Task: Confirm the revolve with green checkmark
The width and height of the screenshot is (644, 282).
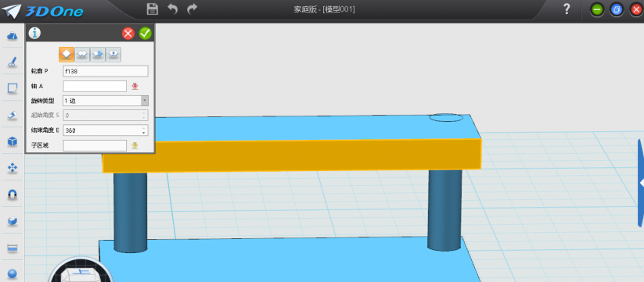Action: click(x=145, y=34)
